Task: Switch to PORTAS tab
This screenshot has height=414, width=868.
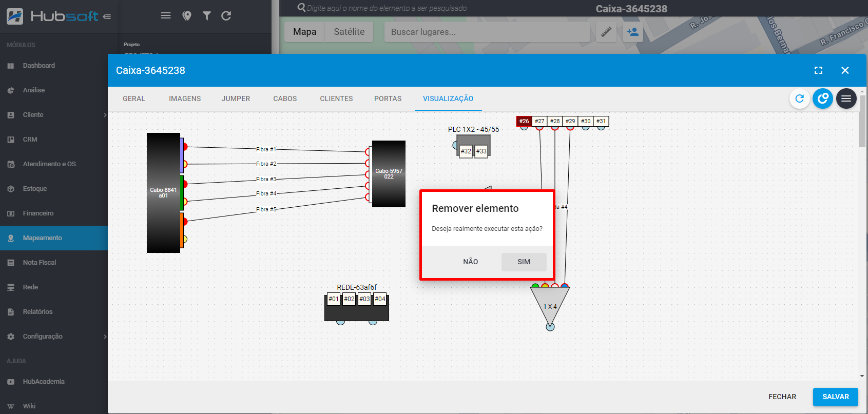Action: [x=388, y=98]
